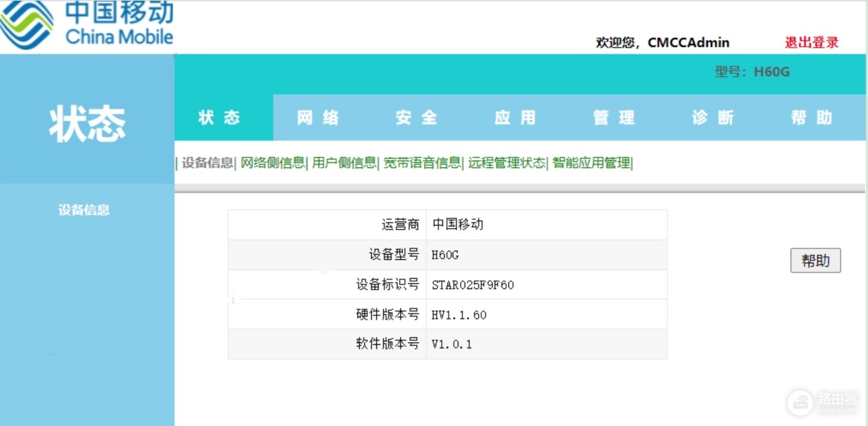Click the 设备标识号 label

[387, 284]
